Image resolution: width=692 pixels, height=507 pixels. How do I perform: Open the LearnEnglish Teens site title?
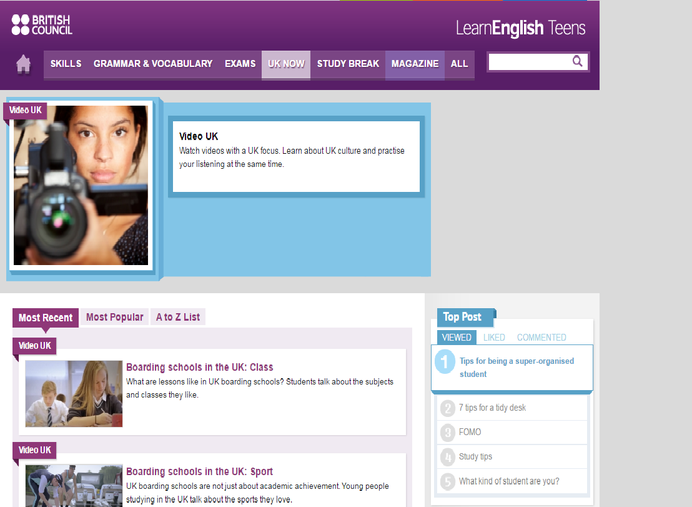521,28
